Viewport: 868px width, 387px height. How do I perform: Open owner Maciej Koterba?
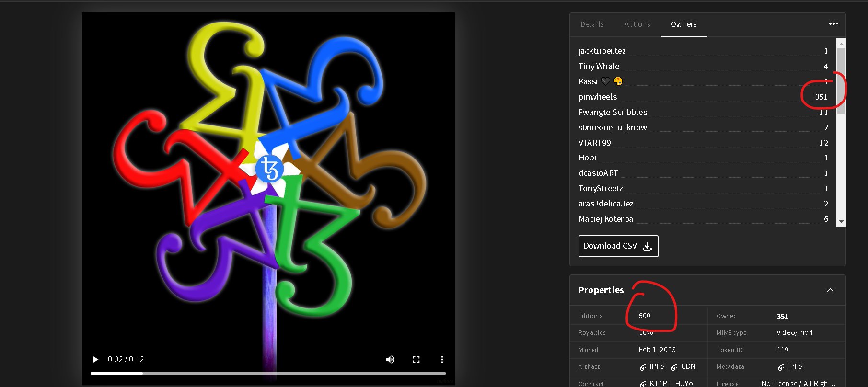pyautogui.click(x=606, y=219)
